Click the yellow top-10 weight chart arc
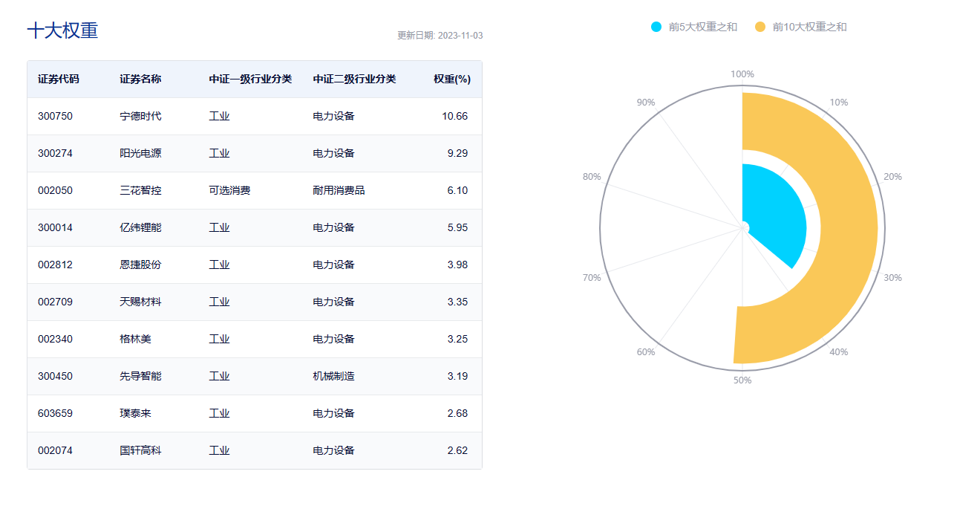Image resolution: width=980 pixels, height=506 pixels. 846,223
